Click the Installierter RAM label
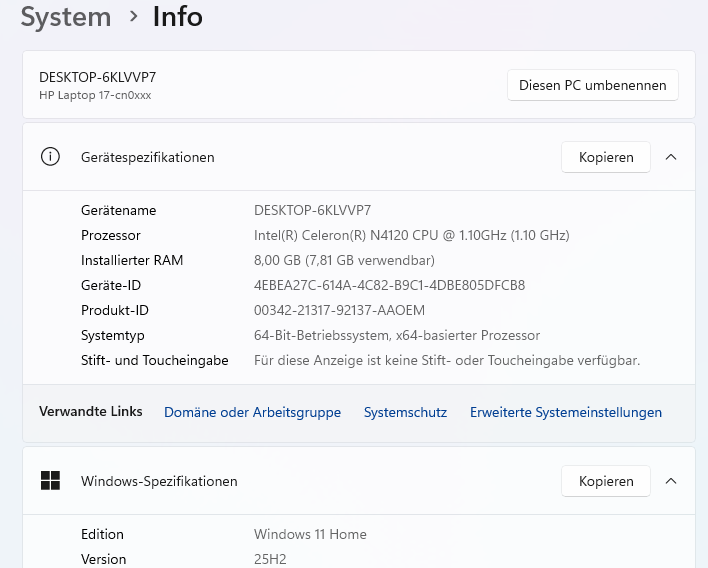The width and height of the screenshot is (708, 568). 132,261
